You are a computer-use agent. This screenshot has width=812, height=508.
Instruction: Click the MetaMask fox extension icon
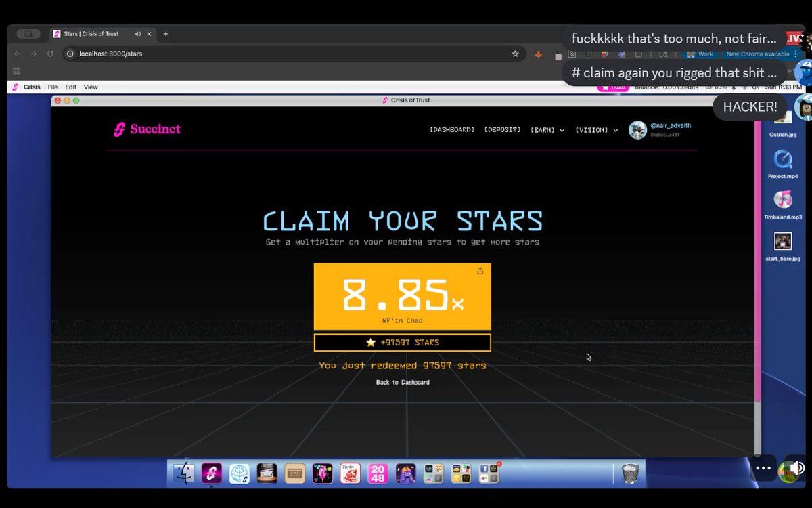pyautogui.click(x=539, y=54)
